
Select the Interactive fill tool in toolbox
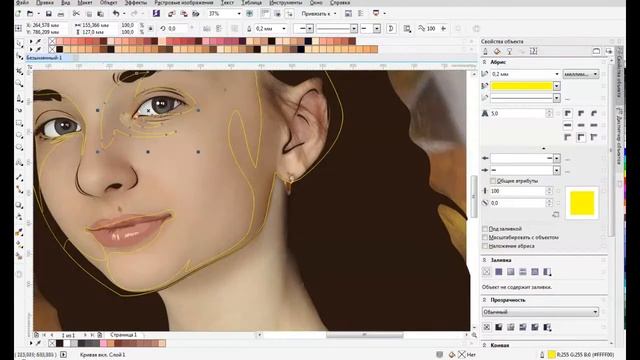(19, 244)
